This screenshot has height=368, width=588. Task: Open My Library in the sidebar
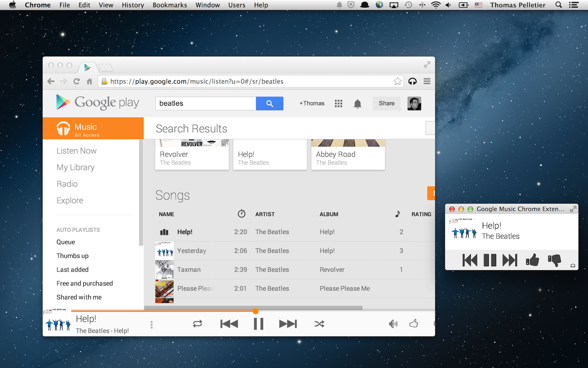coord(75,167)
